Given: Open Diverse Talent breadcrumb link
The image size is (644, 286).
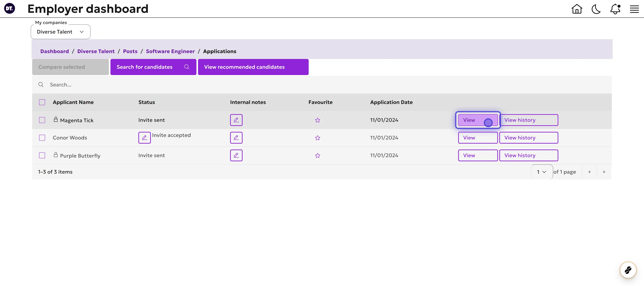Looking at the screenshot, I should (x=96, y=51).
